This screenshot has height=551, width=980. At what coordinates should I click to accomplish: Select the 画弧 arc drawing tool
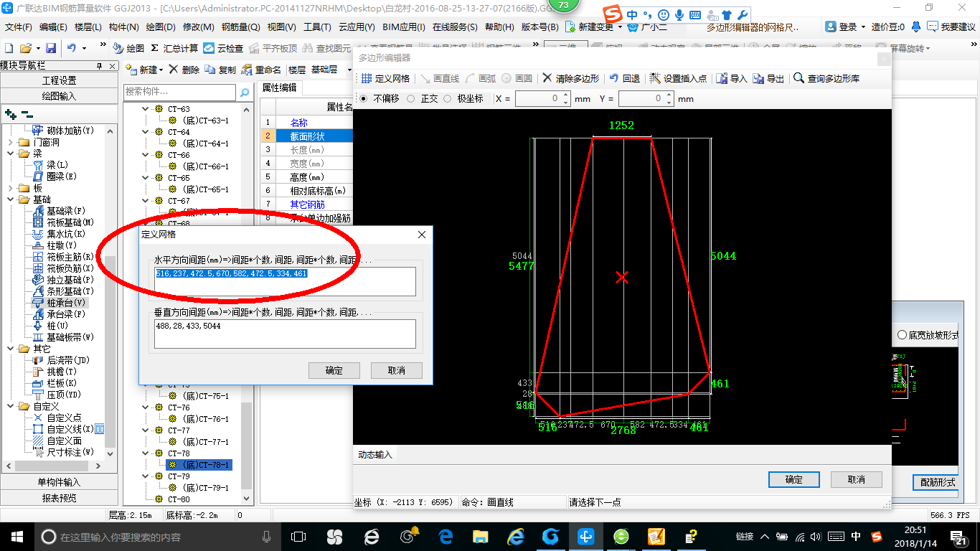[481, 78]
